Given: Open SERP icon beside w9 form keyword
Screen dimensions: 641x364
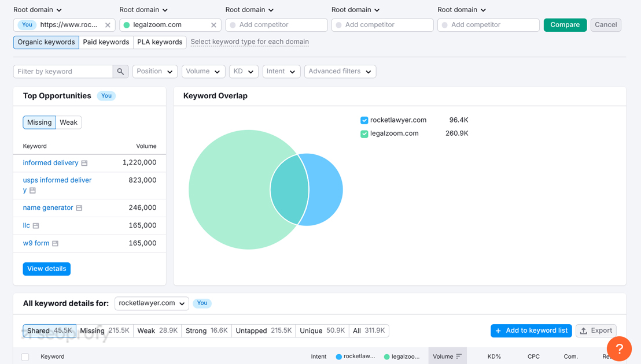Looking at the screenshot, I should pyautogui.click(x=55, y=243).
